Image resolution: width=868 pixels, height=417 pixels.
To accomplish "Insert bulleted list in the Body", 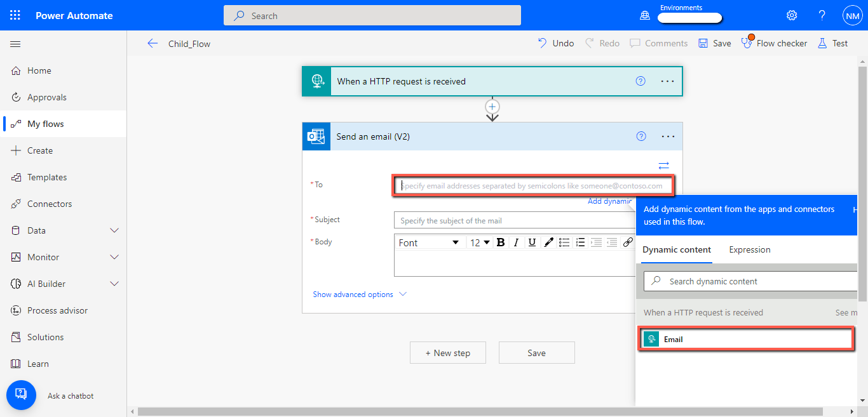I will pyautogui.click(x=564, y=242).
